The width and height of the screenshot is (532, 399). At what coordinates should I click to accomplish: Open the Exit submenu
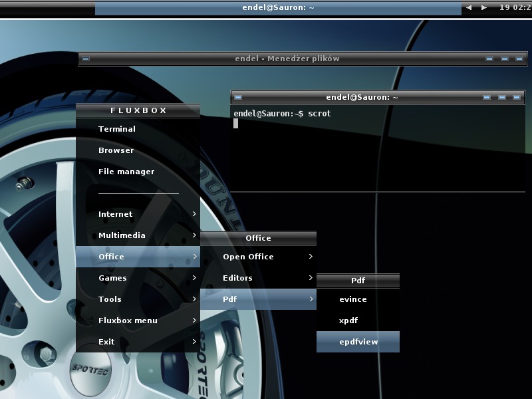point(138,342)
